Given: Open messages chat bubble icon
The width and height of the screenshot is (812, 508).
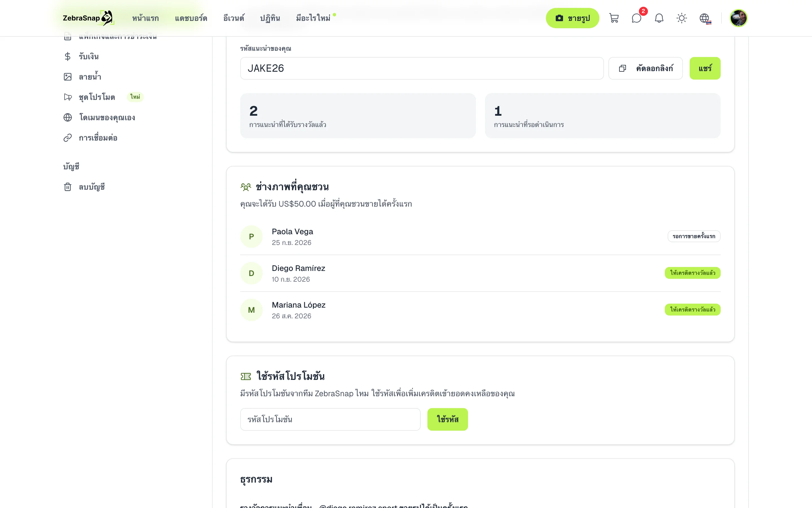Looking at the screenshot, I should click(637, 18).
